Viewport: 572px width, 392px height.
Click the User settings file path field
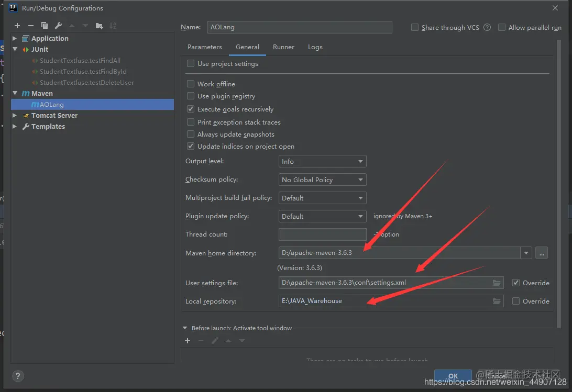coord(391,283)
